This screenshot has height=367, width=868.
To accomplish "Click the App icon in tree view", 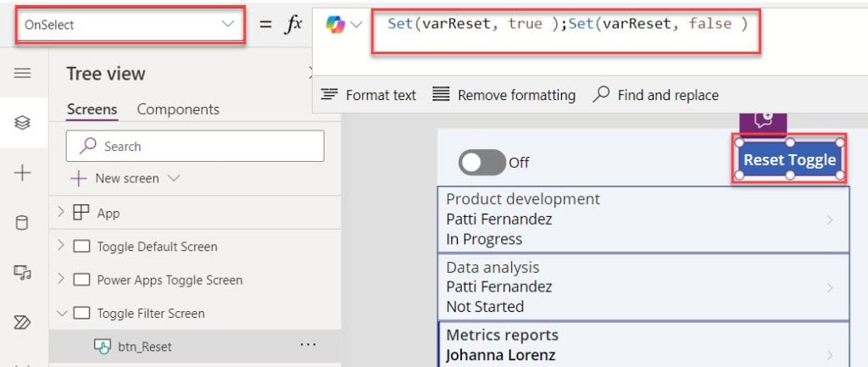I will 81,213.
